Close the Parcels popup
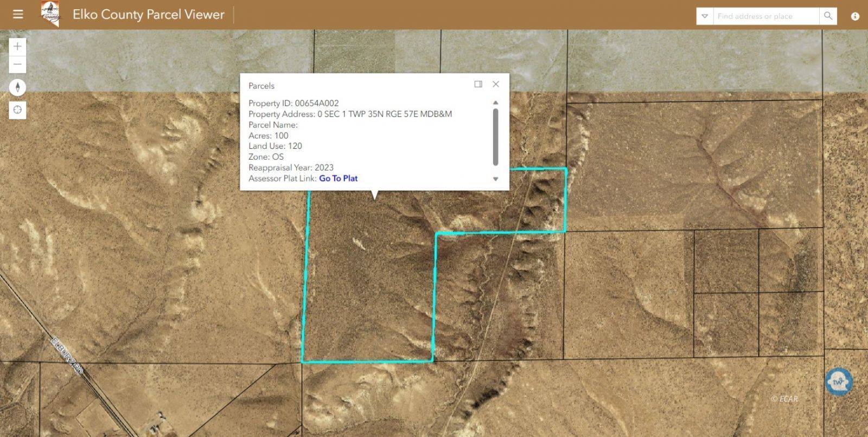The height and width of the screenshot is (437, 868). (496, 84)
